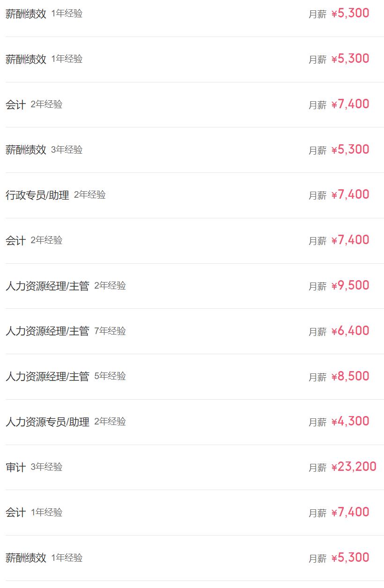Click the ¥9,500 salary amount
The height and width of the screenshot is (588, 384).
[350, 285]
